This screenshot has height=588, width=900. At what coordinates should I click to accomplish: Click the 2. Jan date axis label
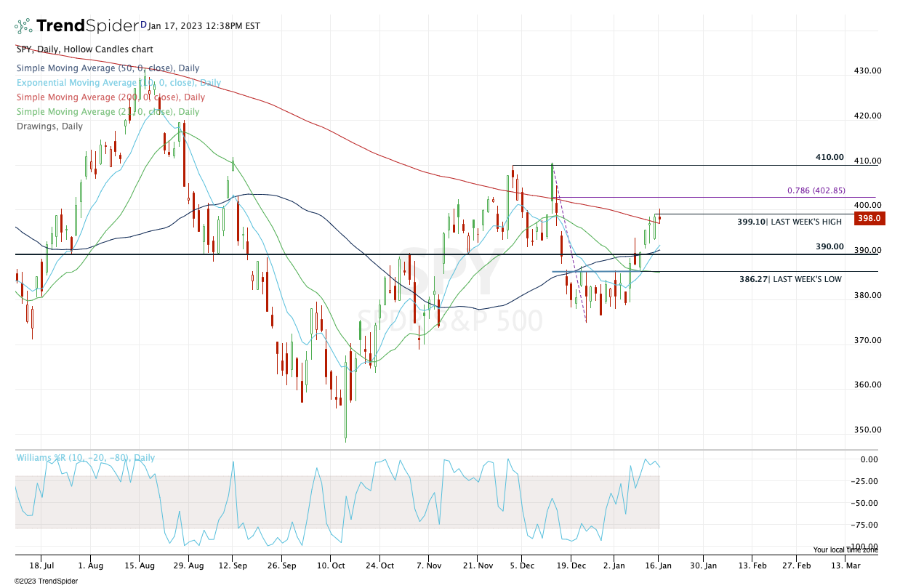pyautogui.click(x=614, y=565)
